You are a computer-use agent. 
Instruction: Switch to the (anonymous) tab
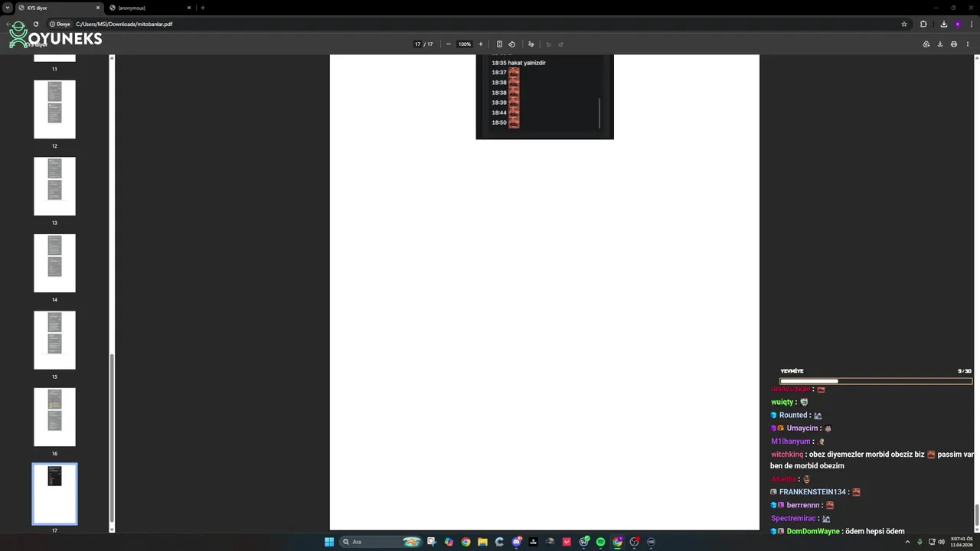coord(149,8)
